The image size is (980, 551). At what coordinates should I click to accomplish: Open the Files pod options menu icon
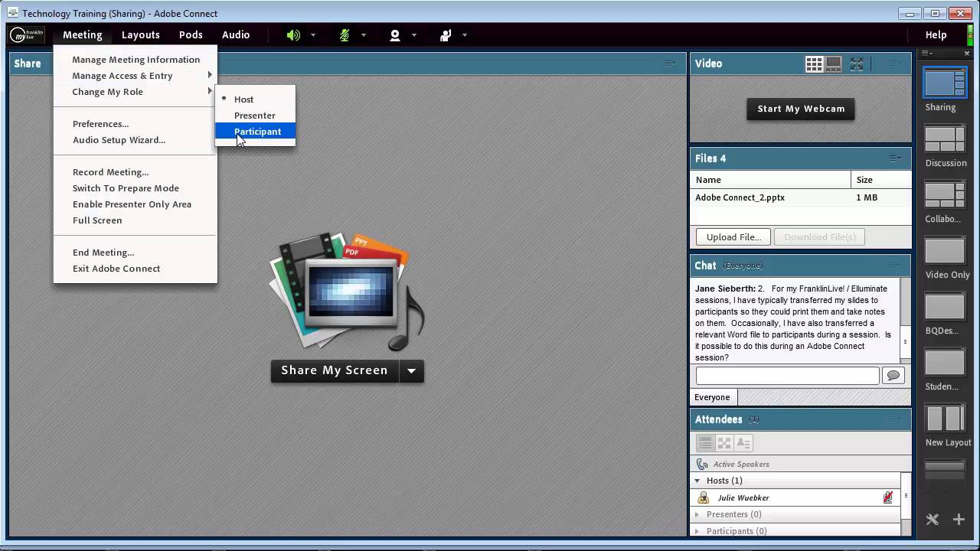coord(894,158)
